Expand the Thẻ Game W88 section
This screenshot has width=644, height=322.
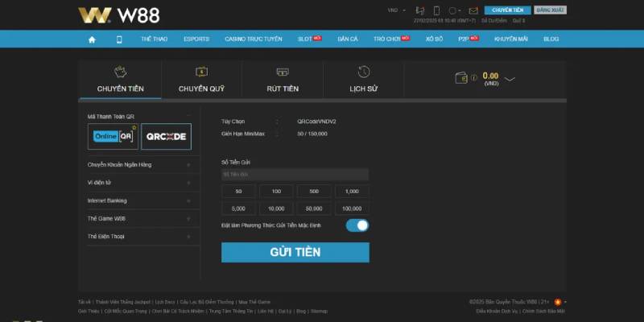tap(143, 218)
